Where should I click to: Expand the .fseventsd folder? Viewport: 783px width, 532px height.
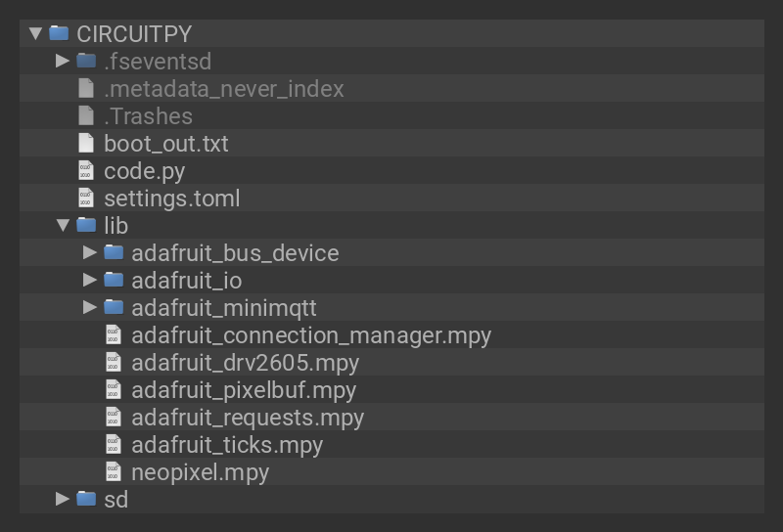(63, 61)
